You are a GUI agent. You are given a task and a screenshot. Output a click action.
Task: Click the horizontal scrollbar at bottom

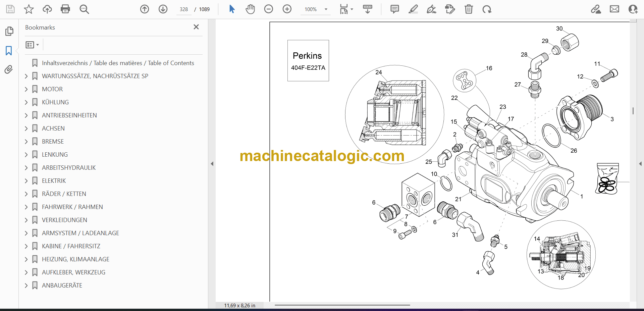click(342, 305)
